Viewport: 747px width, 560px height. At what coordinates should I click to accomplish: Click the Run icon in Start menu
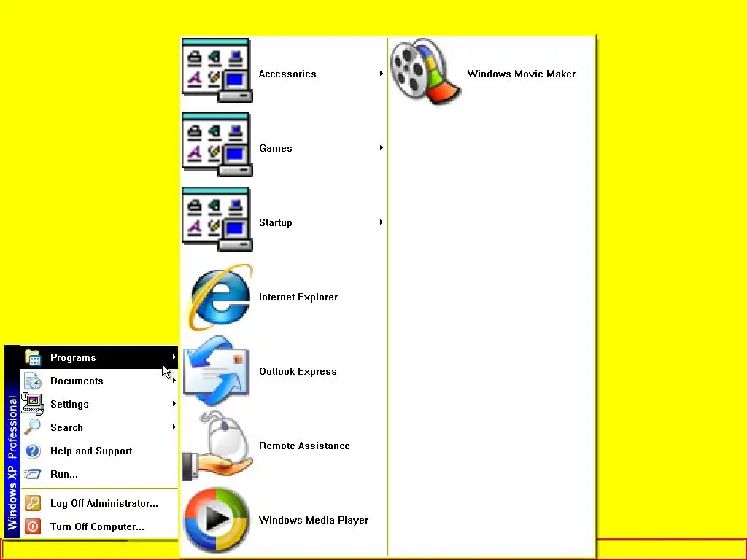(32, 474)
